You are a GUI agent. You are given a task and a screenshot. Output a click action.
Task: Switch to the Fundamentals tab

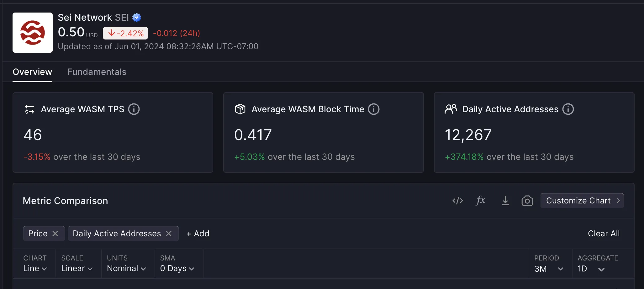(x=97, y=72)
